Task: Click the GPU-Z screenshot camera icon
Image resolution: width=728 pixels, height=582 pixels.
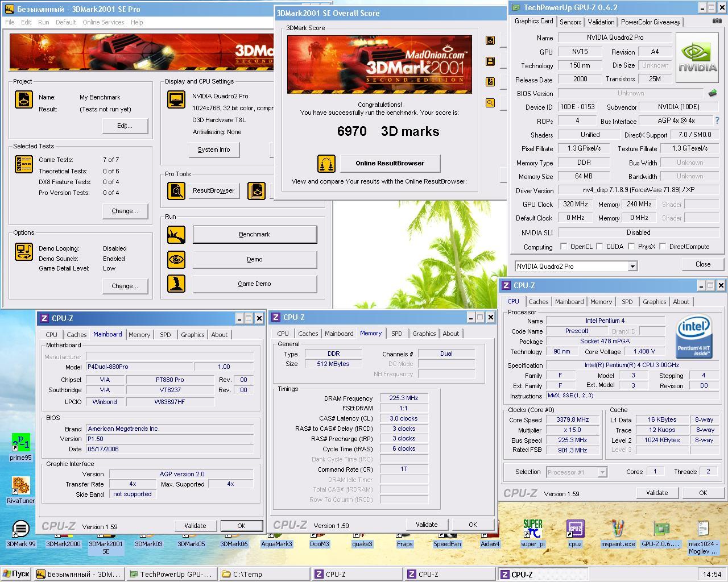Action: (717, 21)
